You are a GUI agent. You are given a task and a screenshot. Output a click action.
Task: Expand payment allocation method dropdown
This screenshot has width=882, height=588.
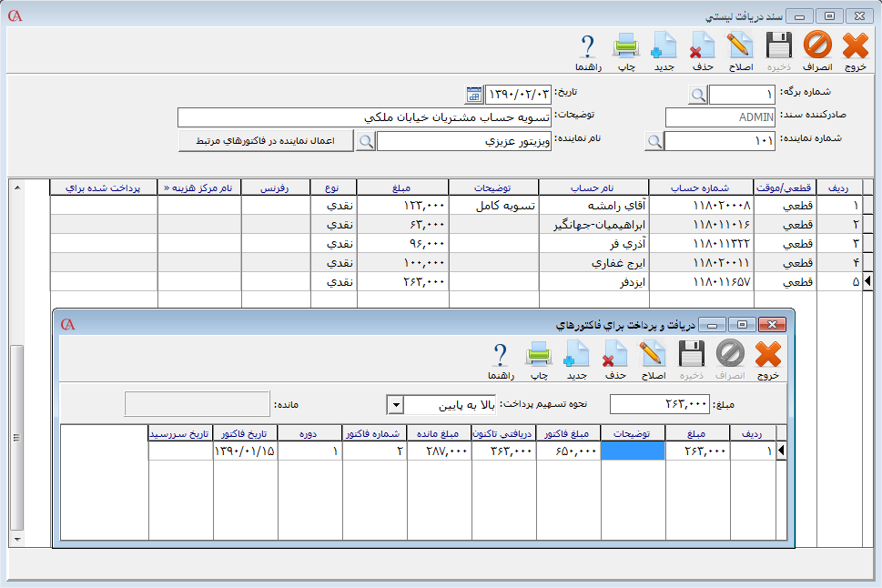(396, 404)
